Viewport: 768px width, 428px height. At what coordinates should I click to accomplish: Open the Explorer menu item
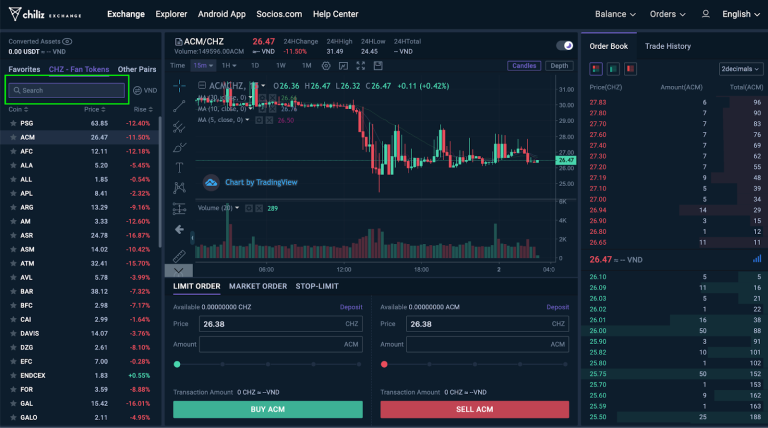171,14
